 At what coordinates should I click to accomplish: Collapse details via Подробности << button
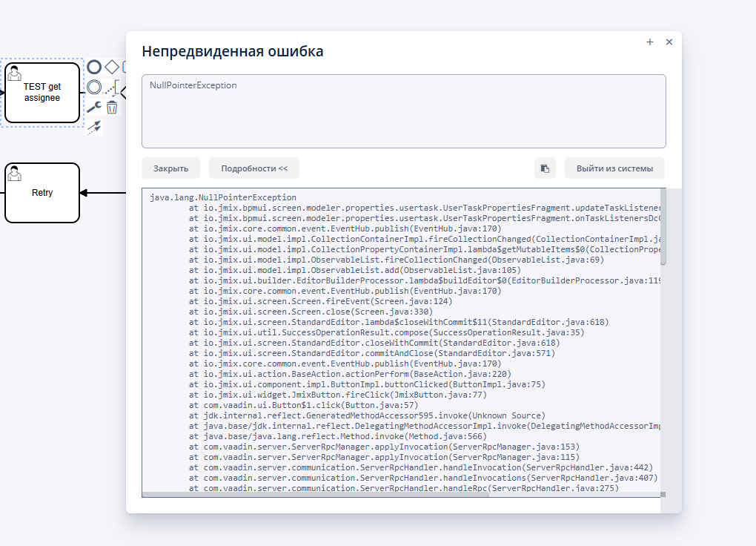click(253, 168)
